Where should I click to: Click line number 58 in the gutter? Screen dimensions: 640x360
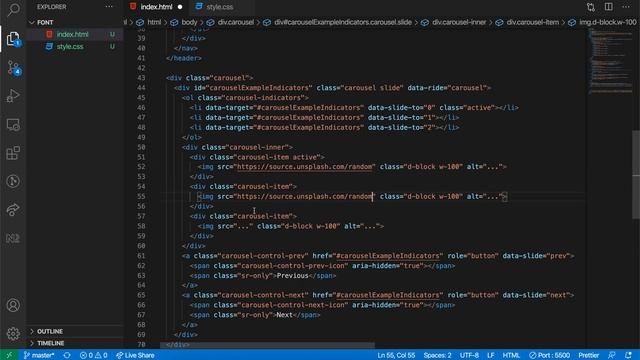[x=141, y=226]
